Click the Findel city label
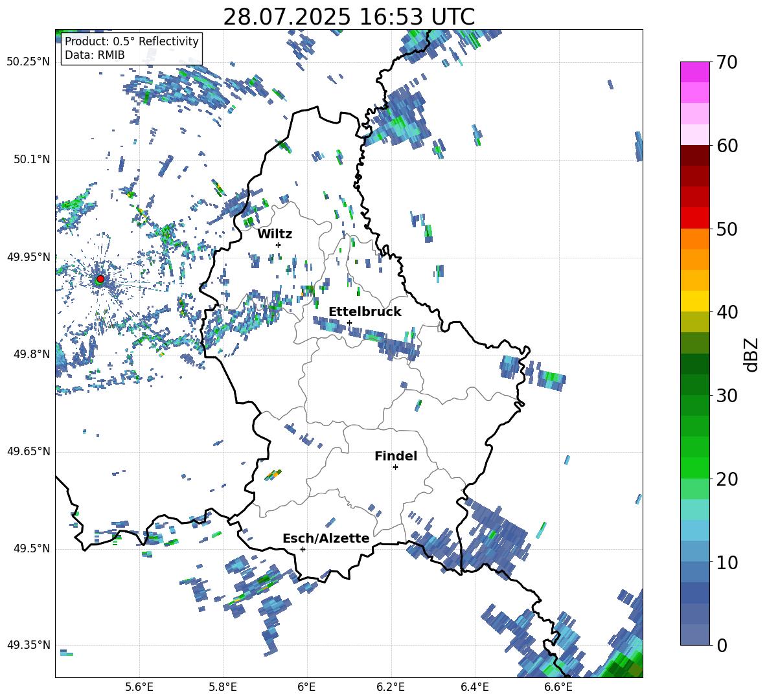 click(x=396, y=456)
